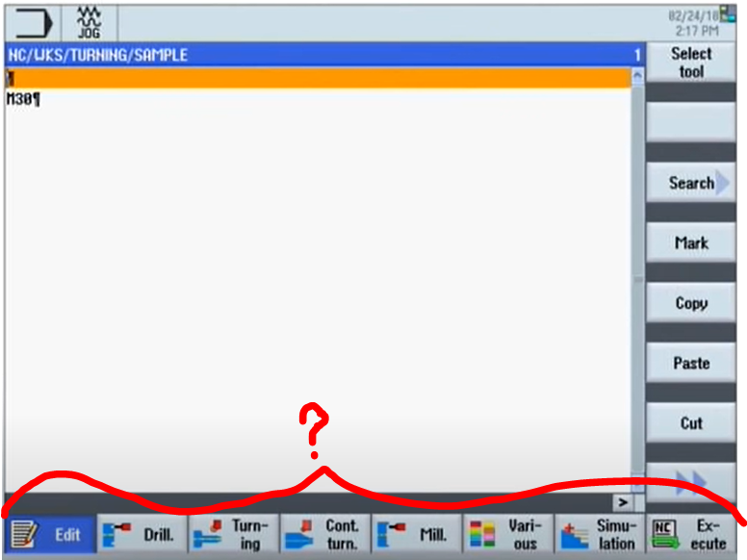747x560 pixels.
Task: Click the Copy softkey
Action: (x=690, y=303)
